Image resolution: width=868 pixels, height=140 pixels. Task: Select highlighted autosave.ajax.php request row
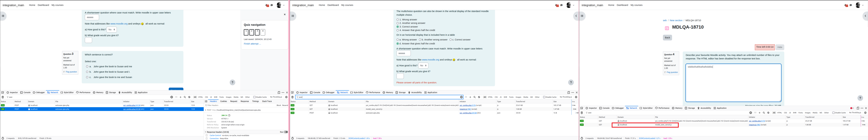[x=102, y=109]
